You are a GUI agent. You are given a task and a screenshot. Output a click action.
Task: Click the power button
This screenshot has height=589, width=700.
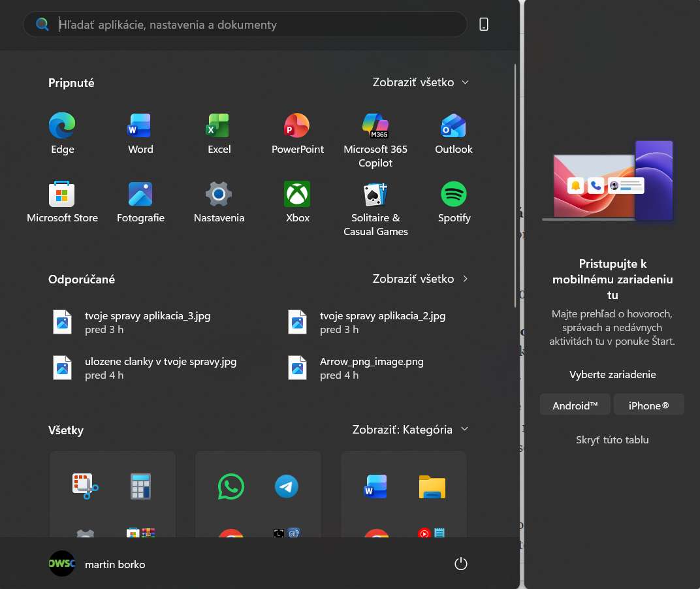(461, 564)
